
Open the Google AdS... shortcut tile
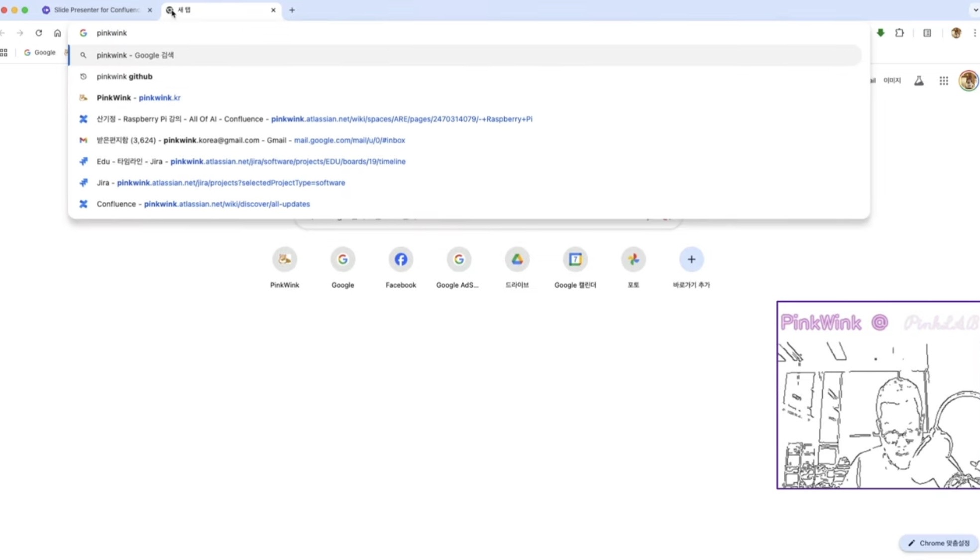458,267
